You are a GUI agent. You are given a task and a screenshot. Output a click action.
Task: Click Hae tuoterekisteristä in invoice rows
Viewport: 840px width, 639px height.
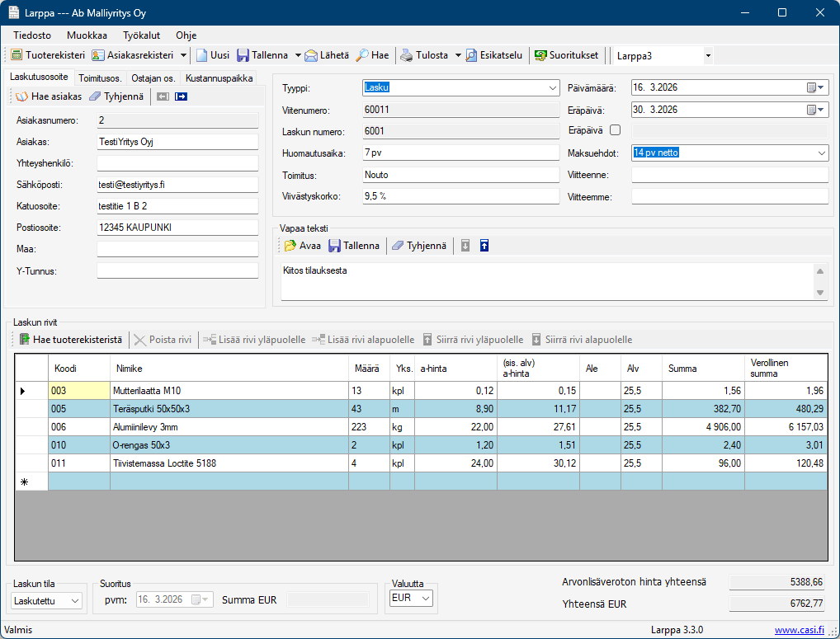click(x=71, y=340)
